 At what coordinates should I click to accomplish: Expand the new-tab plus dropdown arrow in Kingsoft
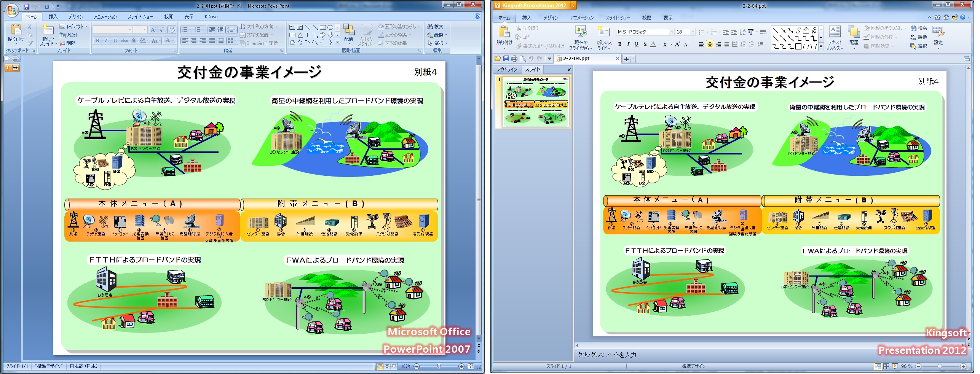coord(633,59)
